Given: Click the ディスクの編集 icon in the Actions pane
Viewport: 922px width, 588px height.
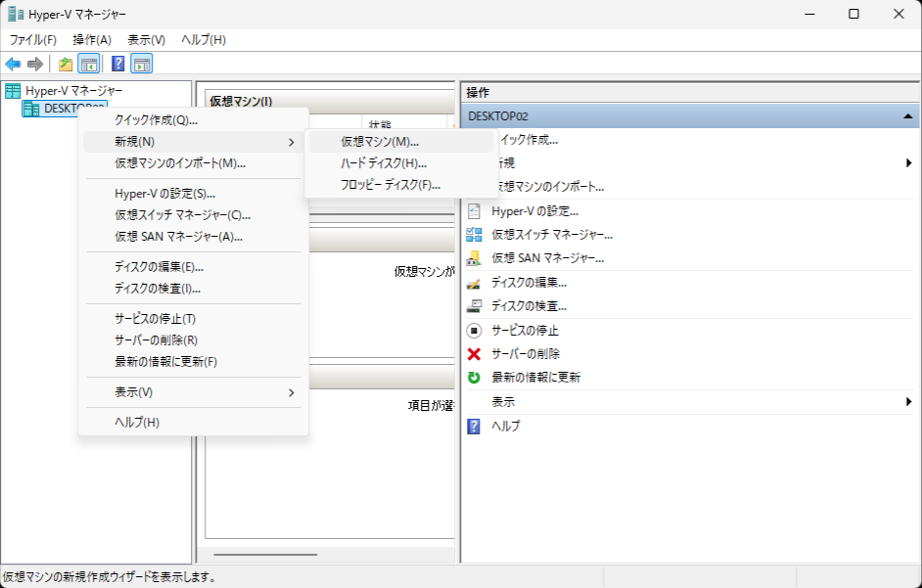Looking at the screenshot, I should point(474,283).
